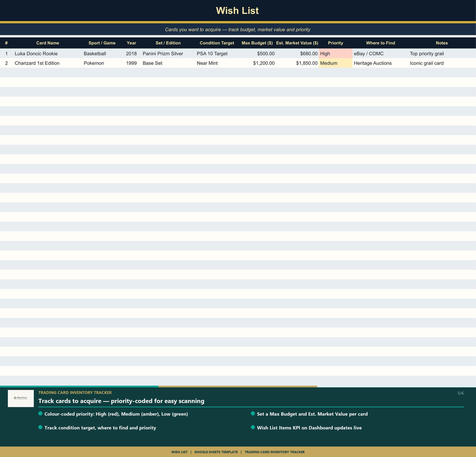The height and width of the screenshot is (457, 476).
Task: Click the 'Year' column header
Action: click(x=131, y=43)
